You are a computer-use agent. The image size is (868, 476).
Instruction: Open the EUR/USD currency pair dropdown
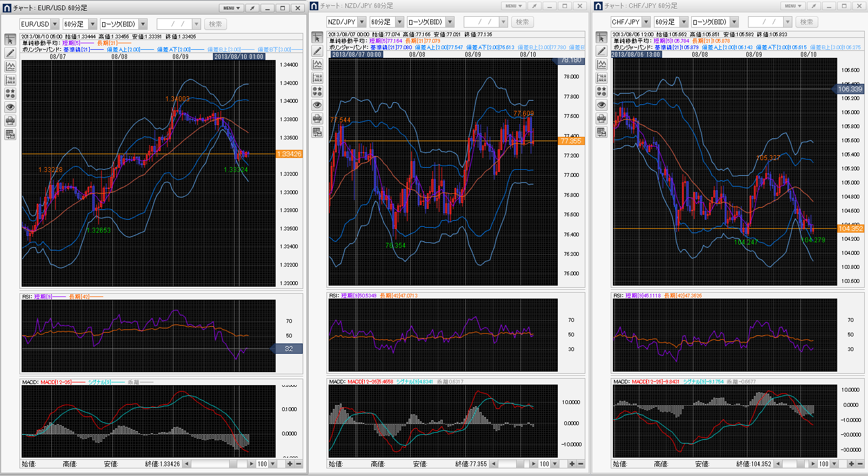[55, 24]
